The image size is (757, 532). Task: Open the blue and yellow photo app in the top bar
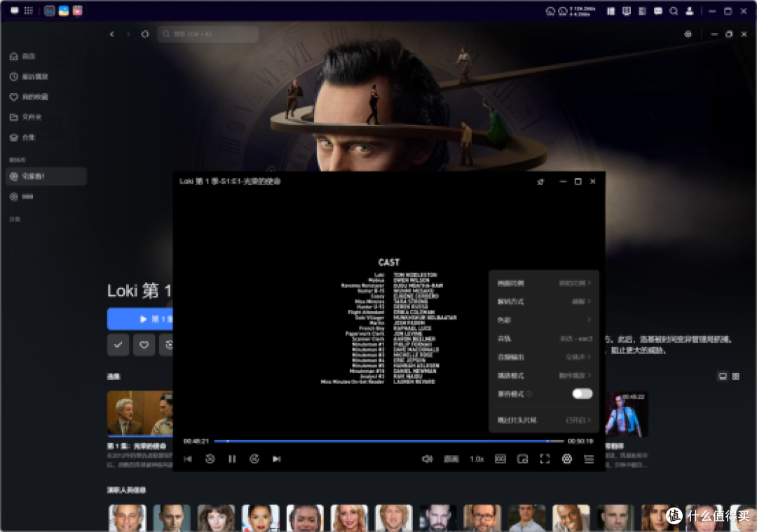(63, 11)
